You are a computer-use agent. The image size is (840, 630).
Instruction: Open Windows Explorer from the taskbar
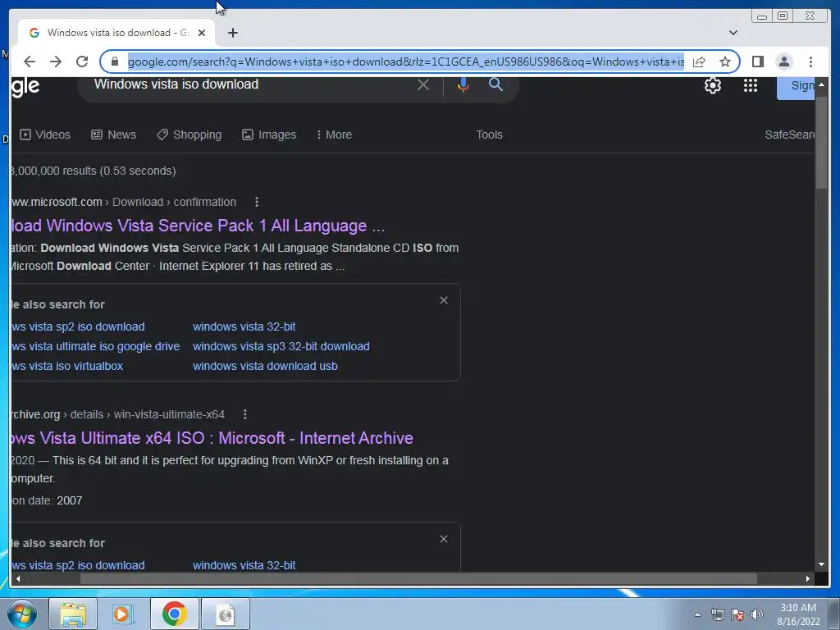(73, 614)
